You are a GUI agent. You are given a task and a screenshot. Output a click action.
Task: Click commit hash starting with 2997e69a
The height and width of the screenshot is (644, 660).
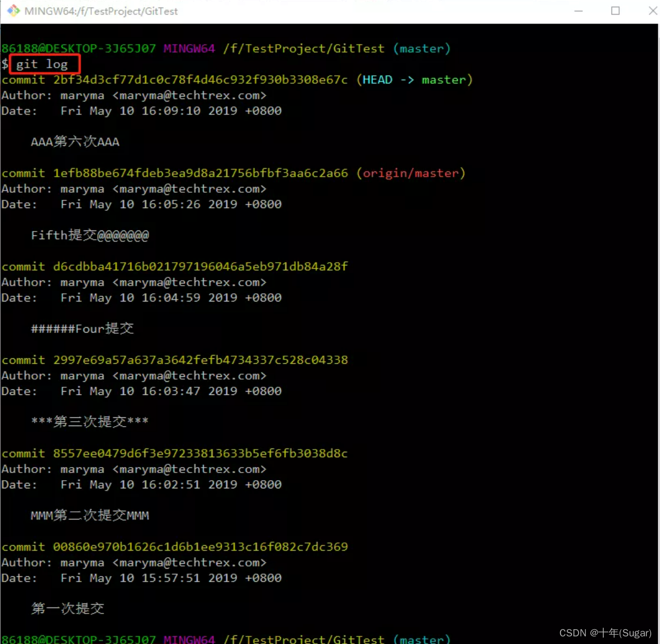click(x=200, y=360)
